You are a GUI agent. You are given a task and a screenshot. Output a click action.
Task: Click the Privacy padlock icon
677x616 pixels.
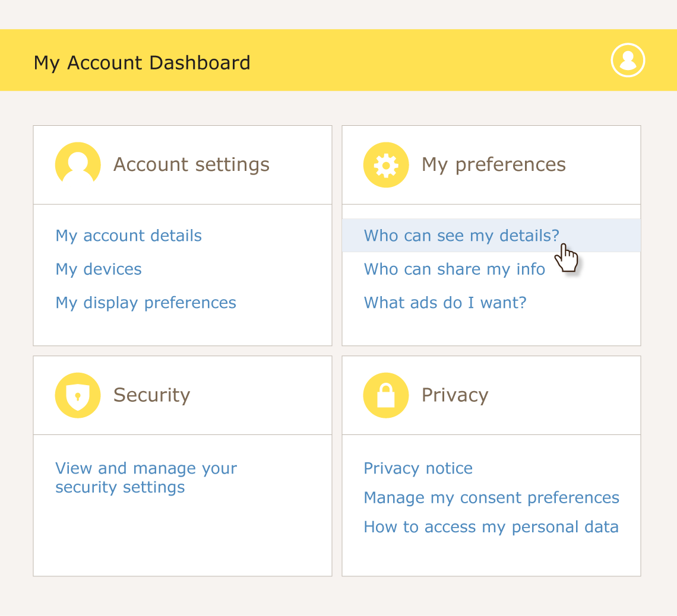click(386, 395)
